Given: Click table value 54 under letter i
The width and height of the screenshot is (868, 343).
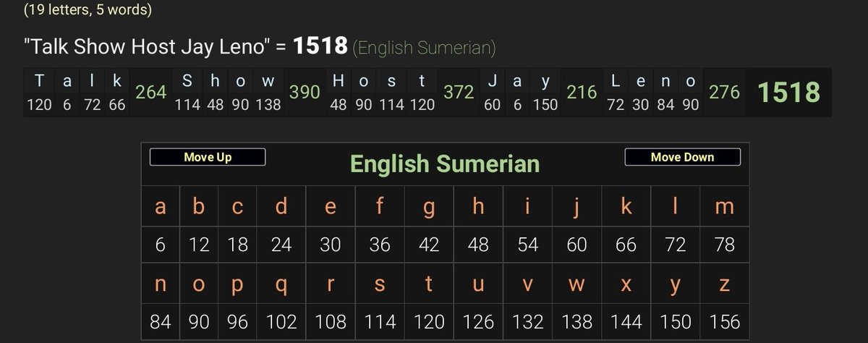Looking at the screenshot, I should coord(527,245).
